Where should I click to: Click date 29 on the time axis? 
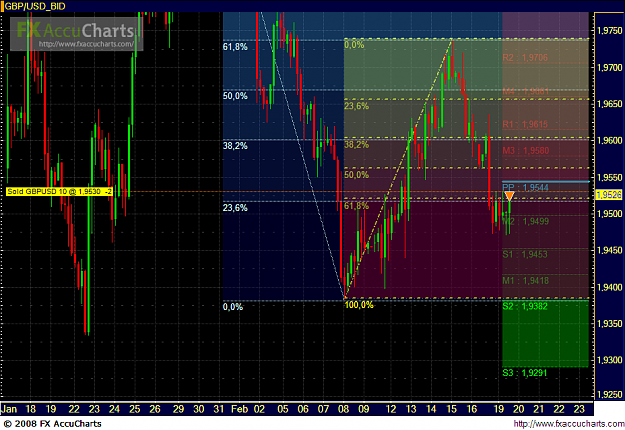179,409
